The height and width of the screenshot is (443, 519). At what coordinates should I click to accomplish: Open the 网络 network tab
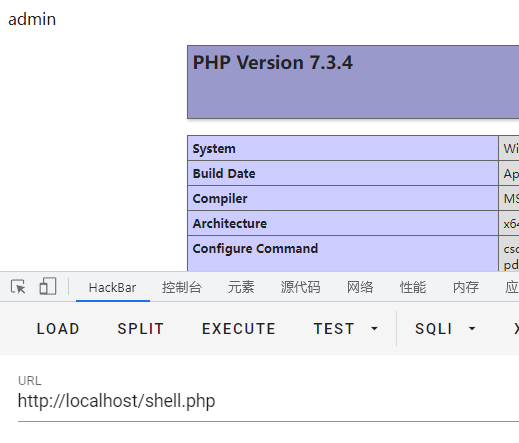[x=360, y=287]
